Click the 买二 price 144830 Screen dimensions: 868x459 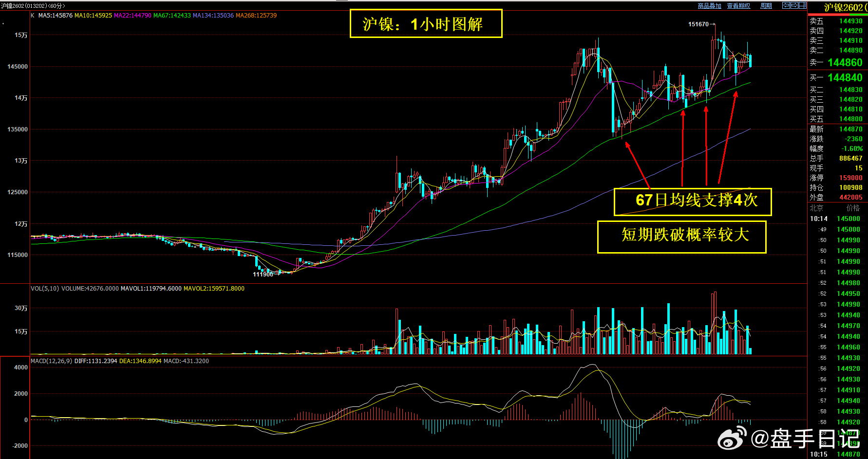pyautogui.click(x=851, y=90)
